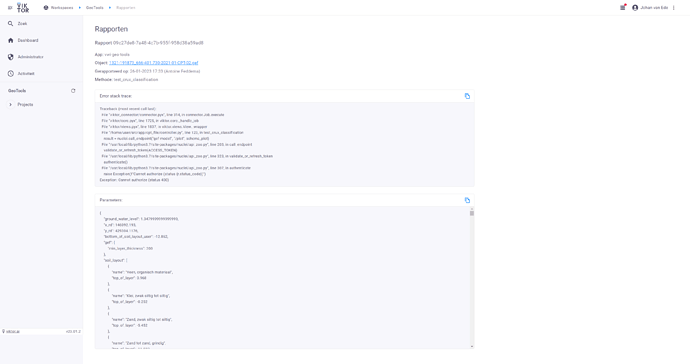Screen dimensions: 690x364
Task: Open the three-dot more options menu
Action: coord(674,7)
